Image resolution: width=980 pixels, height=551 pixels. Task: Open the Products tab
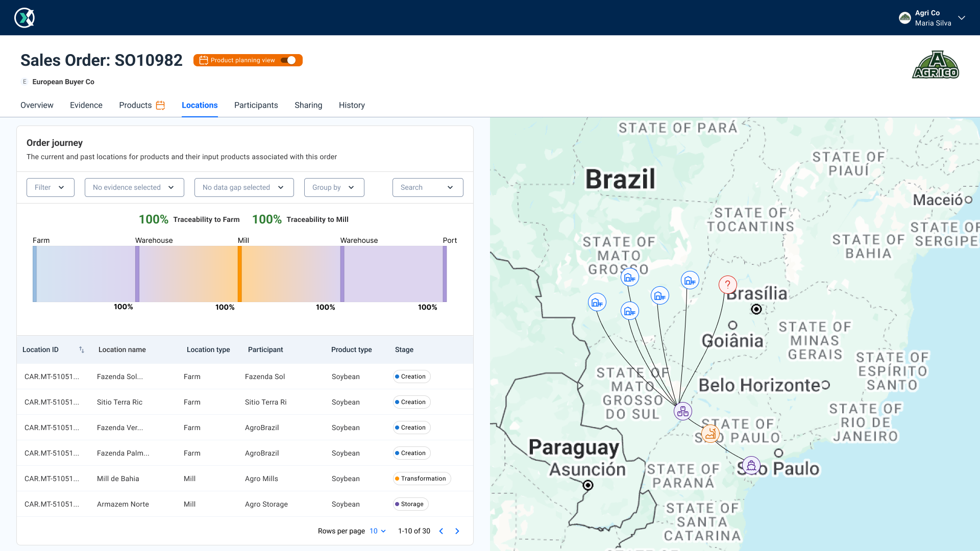tap(135, 105)
